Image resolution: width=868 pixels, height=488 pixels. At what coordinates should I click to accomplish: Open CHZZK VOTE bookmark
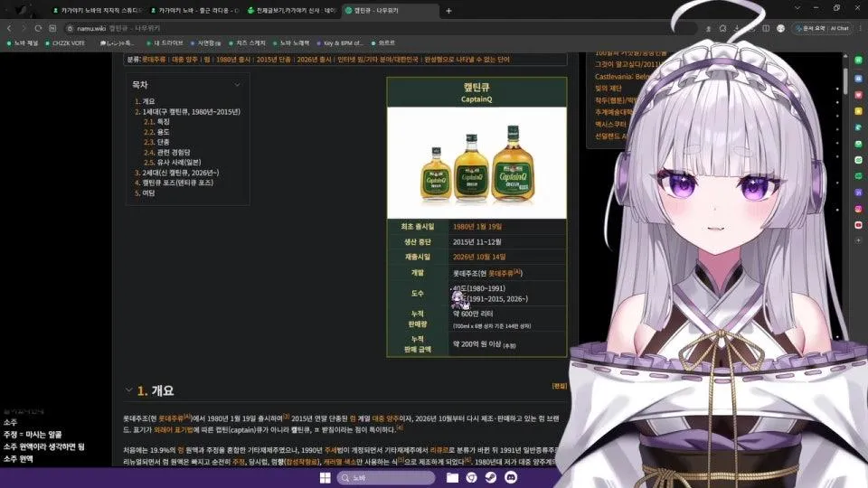tap(65, 43)
